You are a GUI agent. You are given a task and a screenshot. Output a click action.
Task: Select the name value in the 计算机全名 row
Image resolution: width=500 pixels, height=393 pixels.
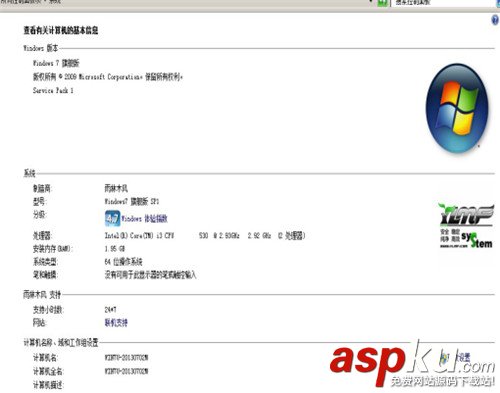click(126, 371)
